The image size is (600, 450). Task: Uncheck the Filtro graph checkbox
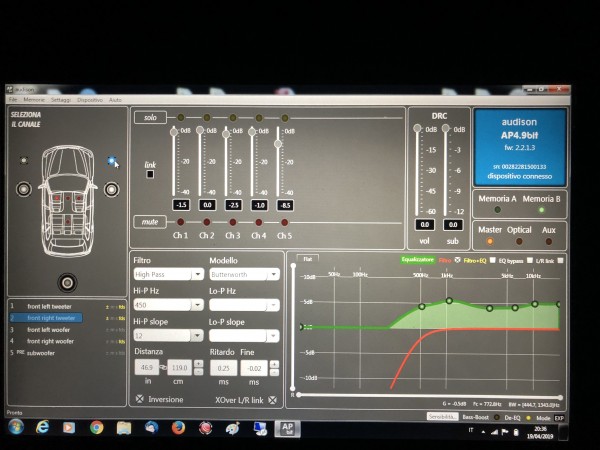[x=457, y=260]
